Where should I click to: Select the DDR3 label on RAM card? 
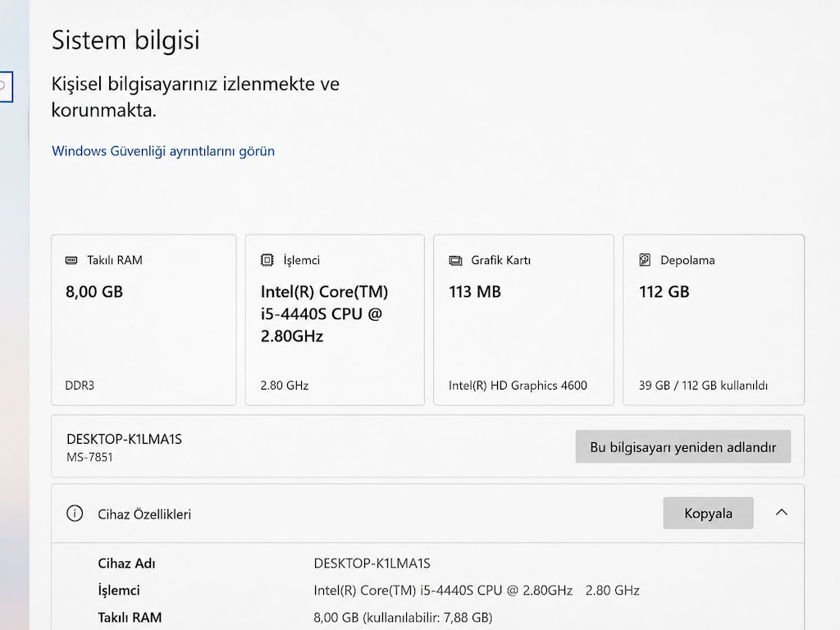coord(80,386)
